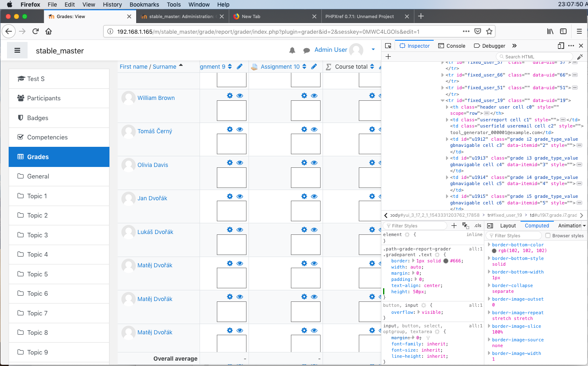Reload the page in Firefox toolbar
The width and height of the screenshot is (588, 366).
[x=36, y=31]
